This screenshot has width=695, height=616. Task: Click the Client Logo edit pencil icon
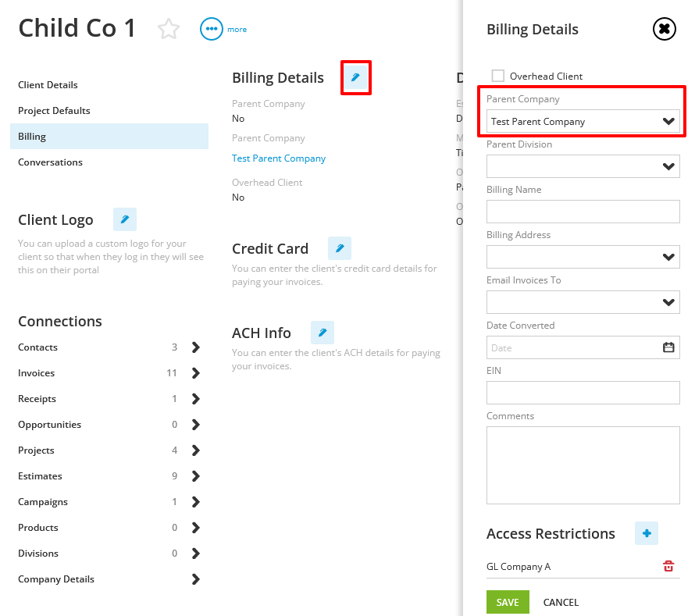tap(124, 219)
